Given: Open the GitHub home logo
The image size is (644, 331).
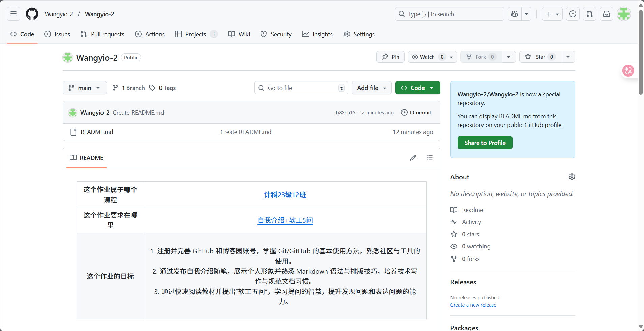Looking at the screenshot, I should coord(32,14).
